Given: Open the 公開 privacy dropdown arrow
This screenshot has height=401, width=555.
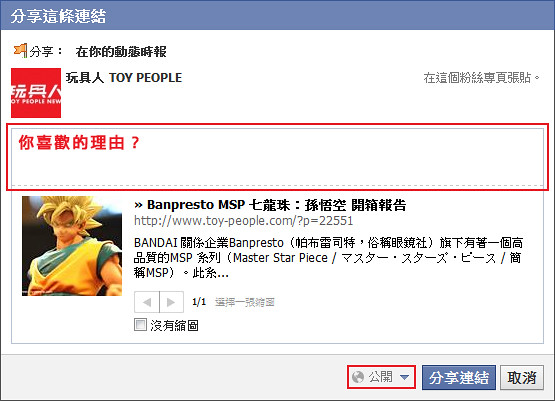Looking at the screenshot, I should tap(404, 377).
